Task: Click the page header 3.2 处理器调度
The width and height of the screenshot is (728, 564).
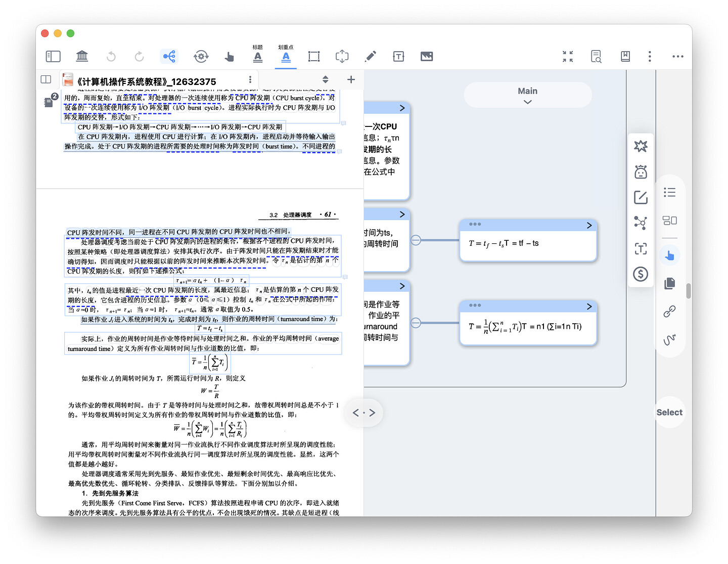Action: click(291, 215)
